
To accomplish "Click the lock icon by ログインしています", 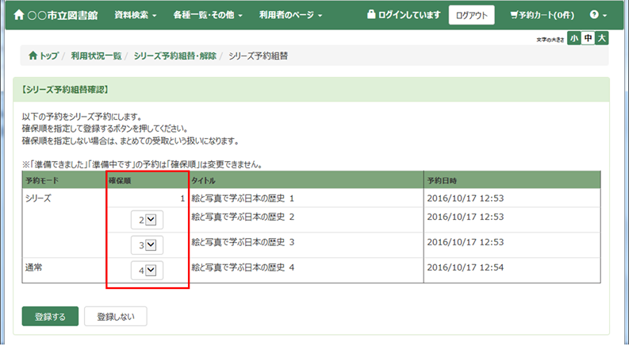I will pyautogui.click(x=370, y=15).
